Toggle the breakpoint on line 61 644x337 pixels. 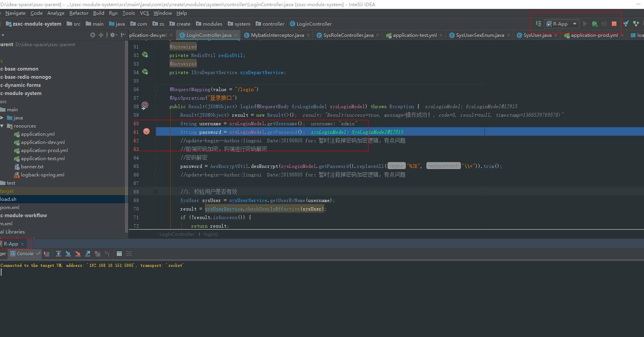click(x=146, y=132)
